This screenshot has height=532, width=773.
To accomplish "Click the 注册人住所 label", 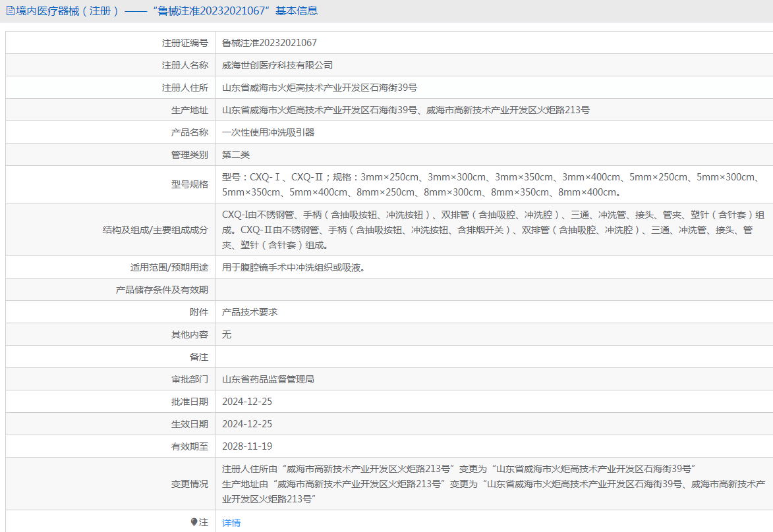I will [185, 88].
